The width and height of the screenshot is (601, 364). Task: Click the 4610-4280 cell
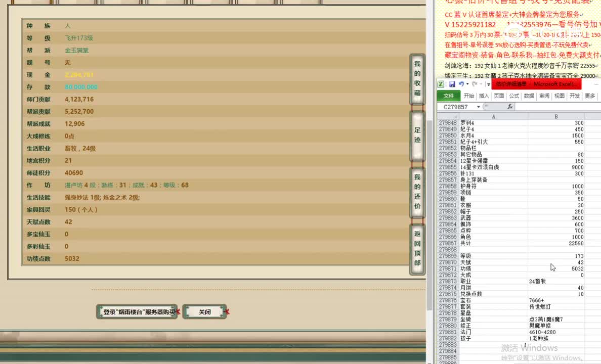(556, 332)
